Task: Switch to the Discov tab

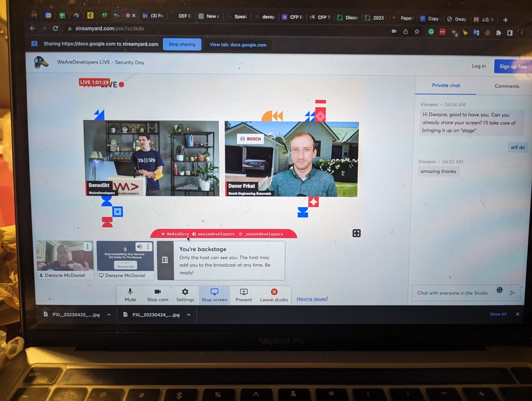Action: point(348,18)
